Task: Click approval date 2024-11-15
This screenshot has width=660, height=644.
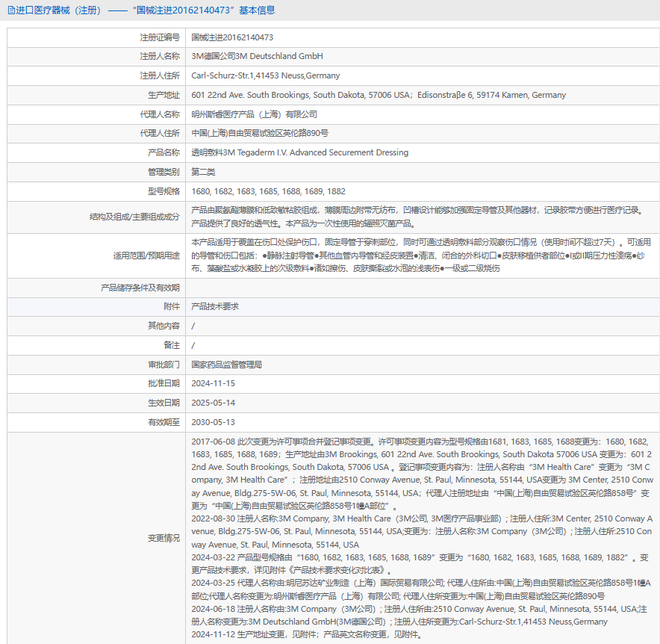Action: click(213, 383)
